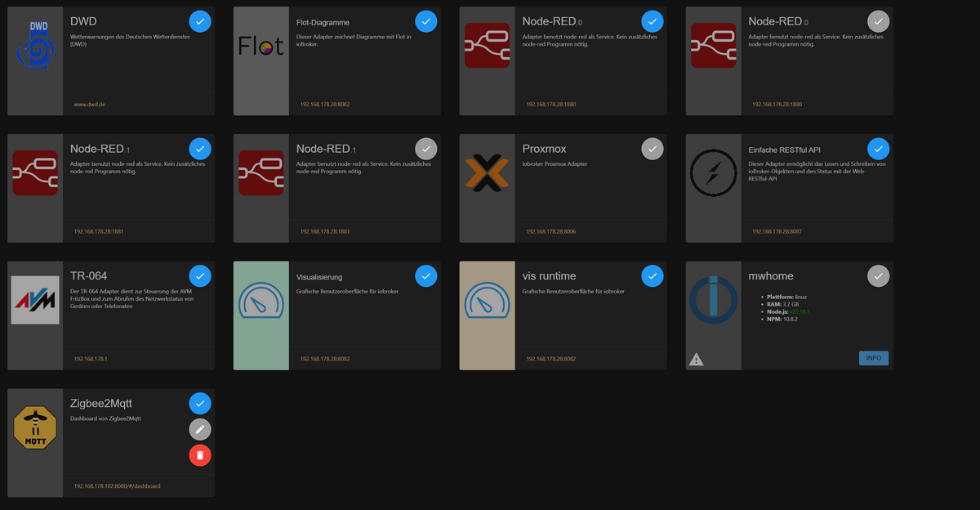Toggle the Flot-Diagramme card checkmark
Image resolution: width=980 pixels, height=510 pixels.
(426, 21)
